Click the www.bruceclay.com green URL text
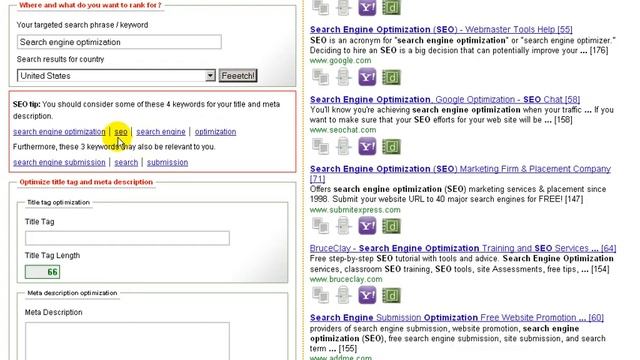This screenshot has width=640, height=360. point(346,279)
